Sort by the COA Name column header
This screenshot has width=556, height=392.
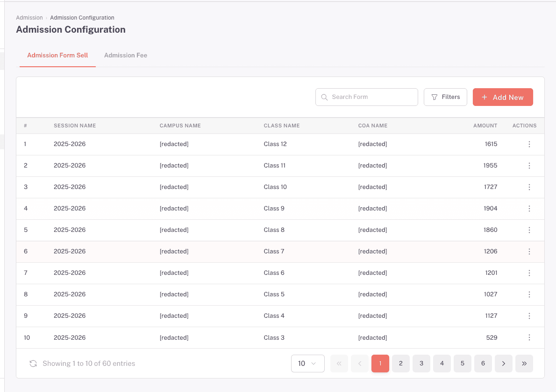373,126
